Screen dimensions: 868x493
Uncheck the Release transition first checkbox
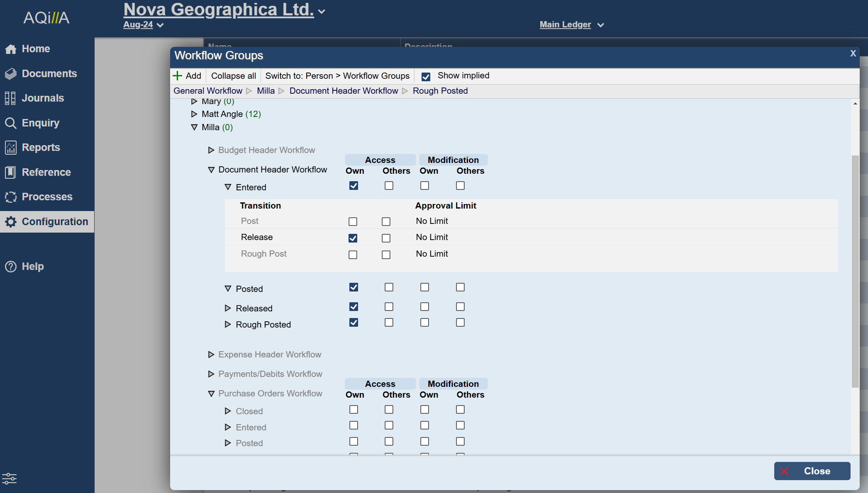(353, 238)
